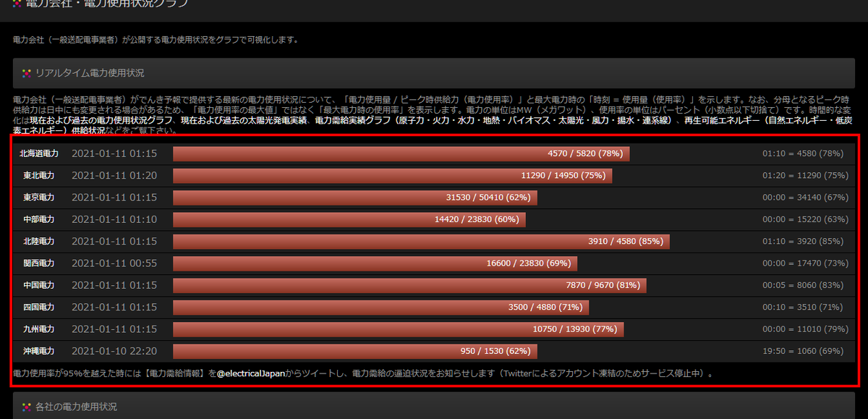This screenshot has height=419, width=868.
Task: Click the 沖縄電力 timestamp 2021-01-10 22:20
Action: [114, 351]
